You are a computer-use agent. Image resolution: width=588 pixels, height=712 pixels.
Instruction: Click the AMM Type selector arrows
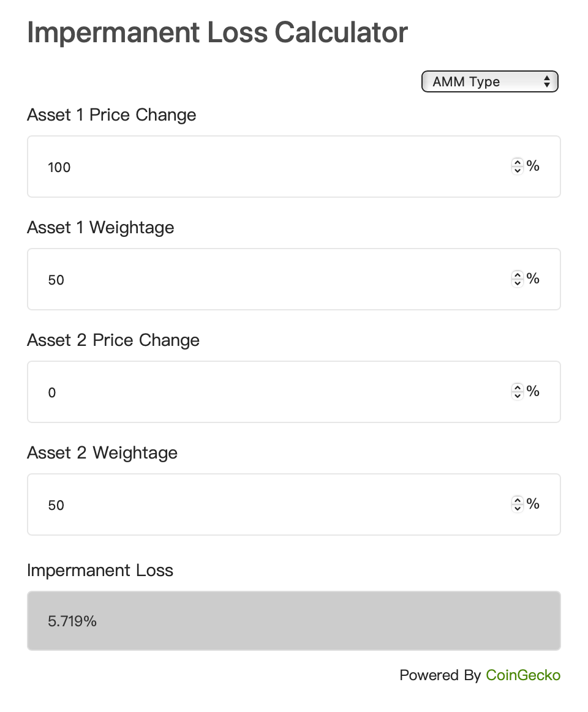click(546, 82)
